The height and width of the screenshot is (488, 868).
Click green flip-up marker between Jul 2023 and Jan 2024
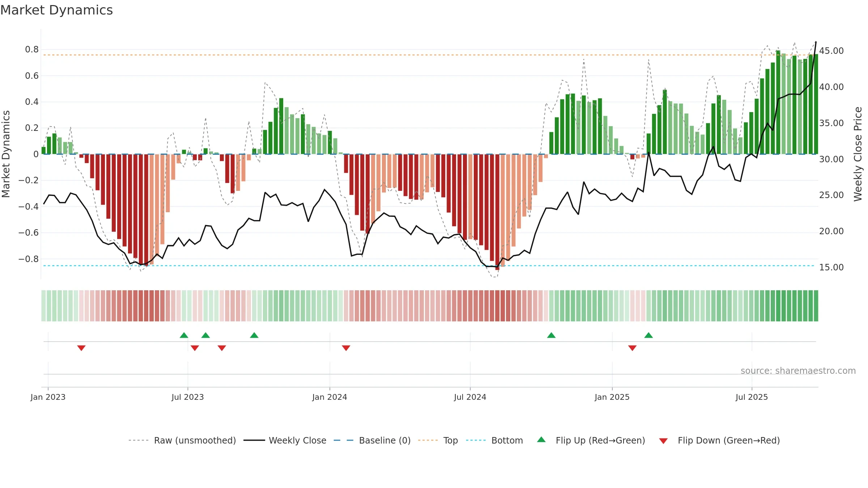pyautogui.click(x=254, y=335)
